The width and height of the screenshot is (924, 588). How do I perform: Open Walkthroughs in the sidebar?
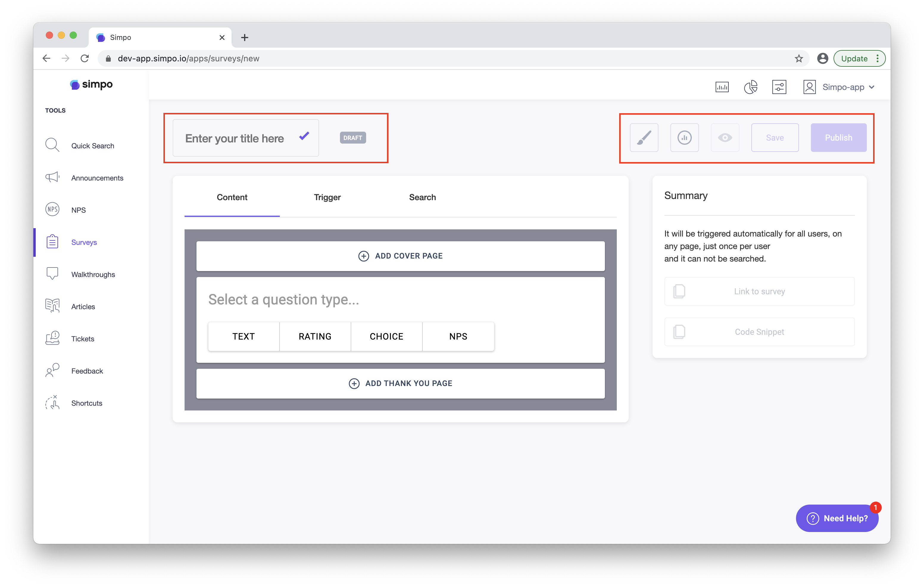(x=93, y=274)
